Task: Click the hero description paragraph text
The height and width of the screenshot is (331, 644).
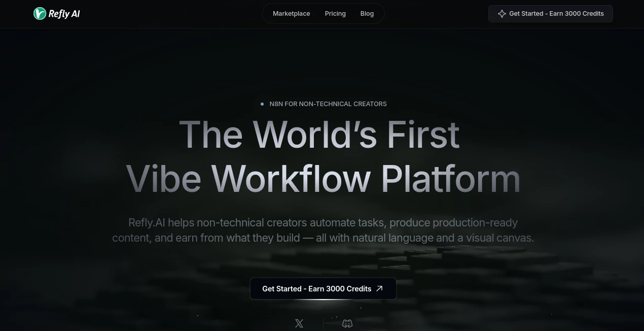Action: [323, 230]
